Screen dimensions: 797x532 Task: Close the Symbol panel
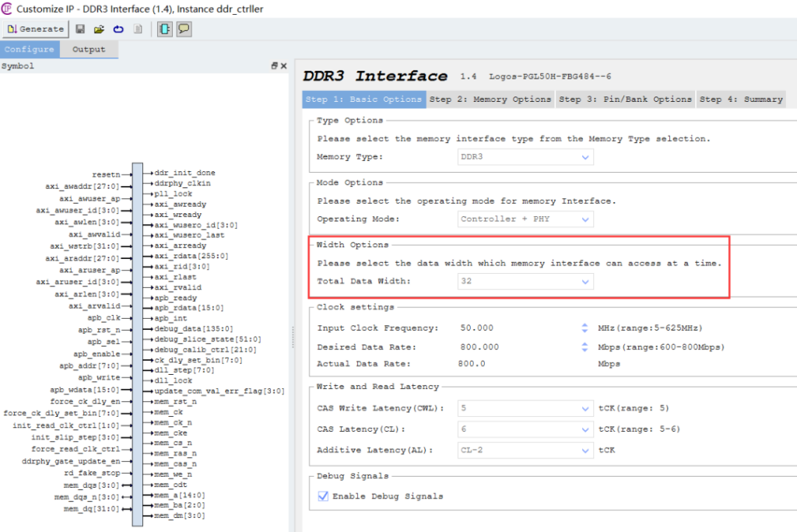(284, 66)
